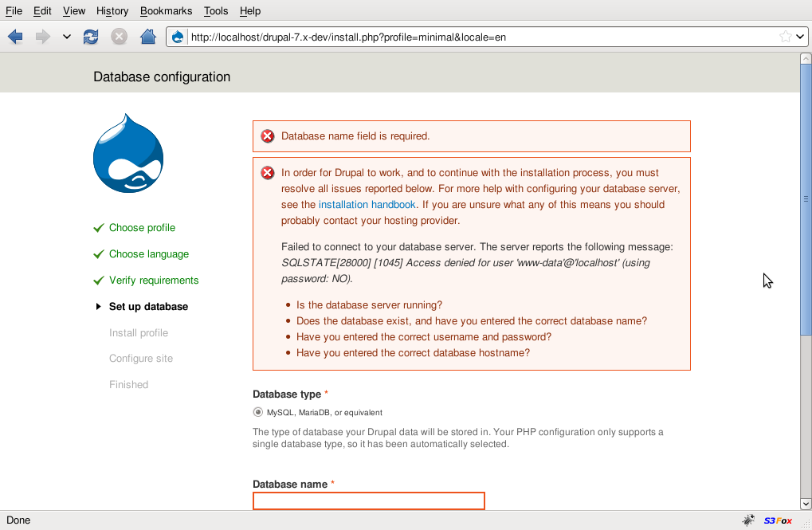Open the Tools menu
The image size is (812, 530).
point(215,11)
